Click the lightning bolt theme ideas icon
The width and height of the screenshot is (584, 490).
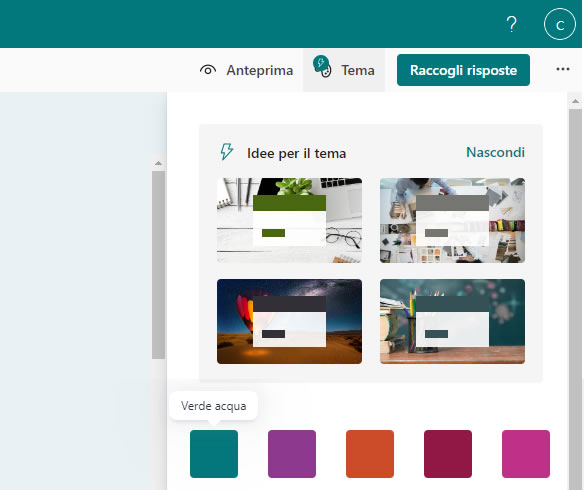pyautogui.click(x=226, y=152)
